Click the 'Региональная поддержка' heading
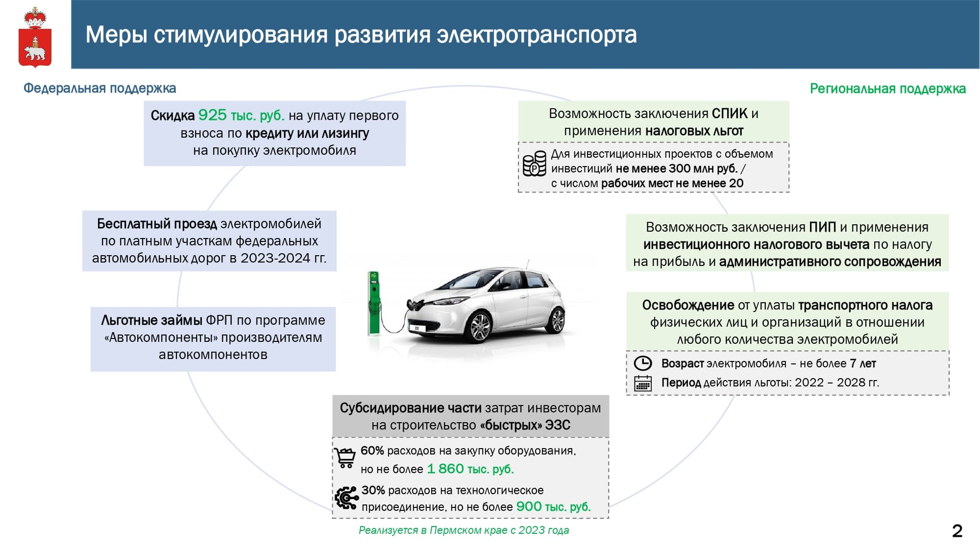980x551 pixels. [x=887, y=89]
